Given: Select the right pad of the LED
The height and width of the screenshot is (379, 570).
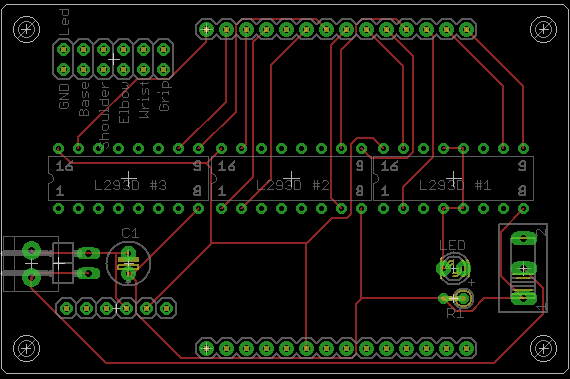Looking at the screenshot, I should [464, 269].
